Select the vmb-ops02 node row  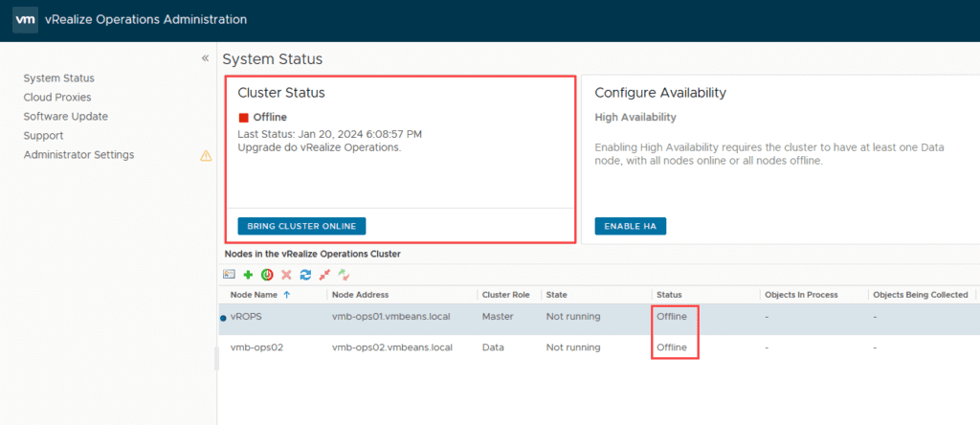point(599,347)
